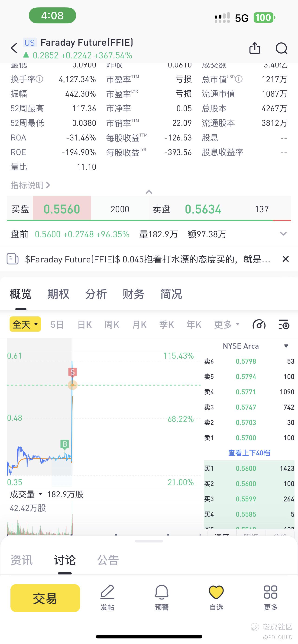
Task: Select the 年K chart period
Action: (194, 325)
